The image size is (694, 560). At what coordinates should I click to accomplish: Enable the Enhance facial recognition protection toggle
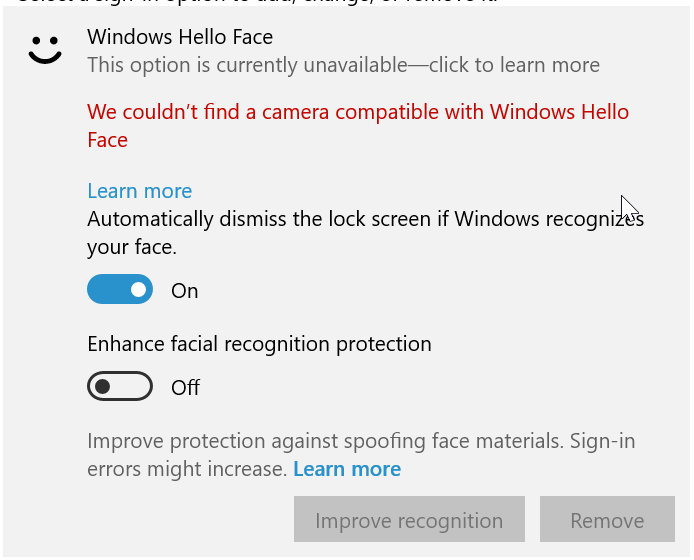click(120, 386)
